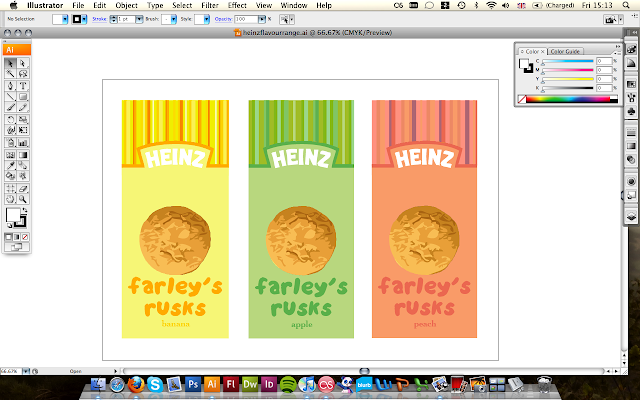Screen dimensions: 640x400
Task: Select the Column Graph tool
Action: [23, 143]
